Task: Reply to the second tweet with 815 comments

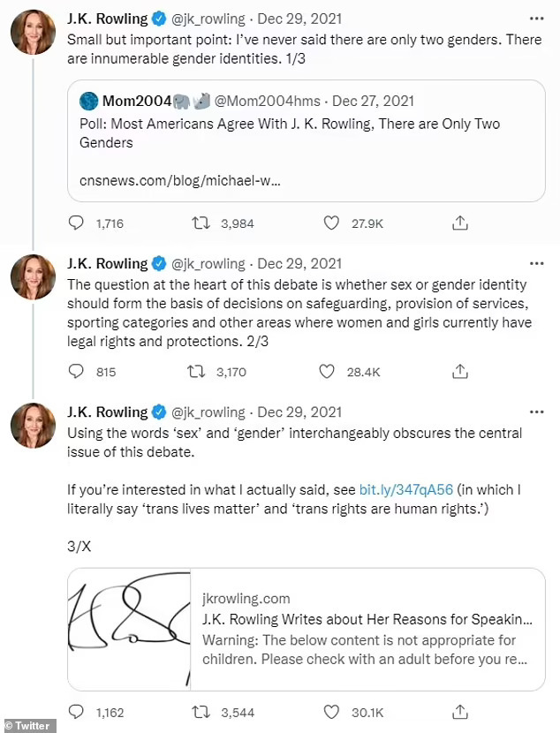Action: pyautogui.click(x=76, y=372)
